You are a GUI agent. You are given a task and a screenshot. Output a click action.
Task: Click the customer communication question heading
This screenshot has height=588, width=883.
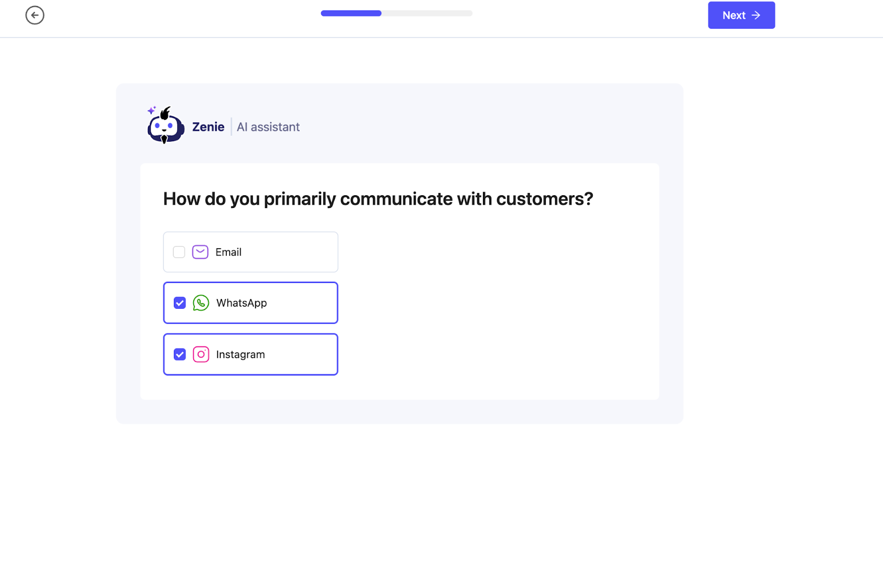click(378, 199)
